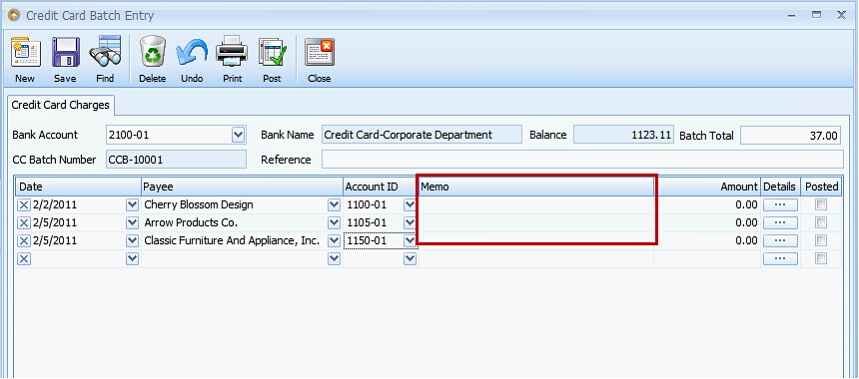Viewport: 859px width, 379px height.
Task: Click the Details column header
Action: coord(781,187)
